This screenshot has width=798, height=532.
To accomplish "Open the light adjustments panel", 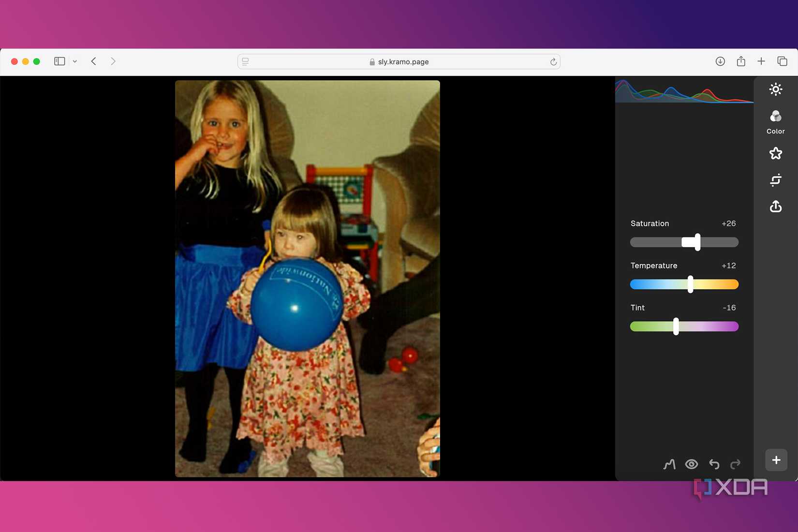I will pos(775,89).
